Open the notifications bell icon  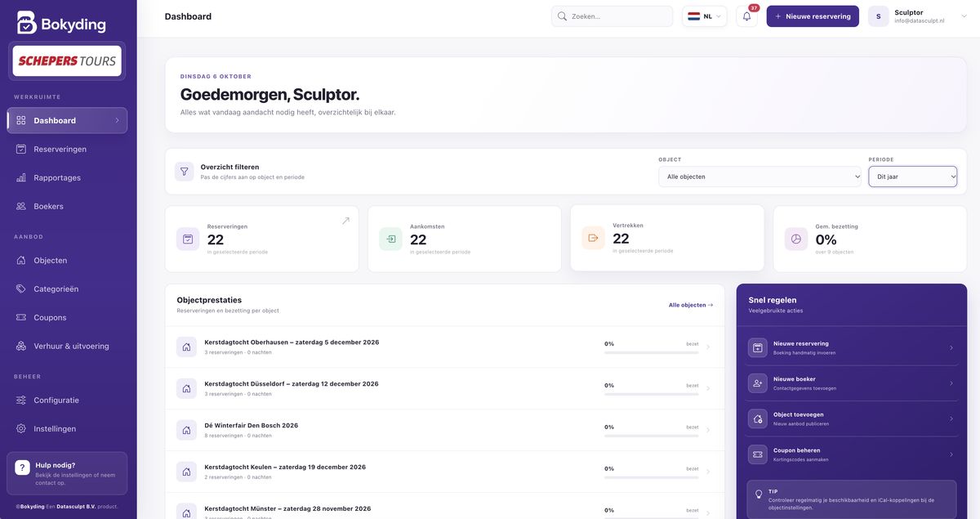coord(746,16)
